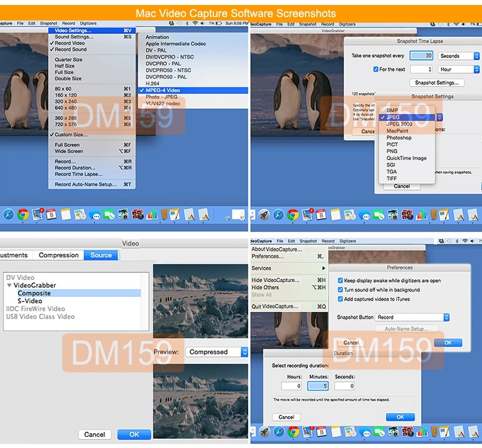The height and width of the screenshot is (448, 482).
Task: Toggle 'Keep display awake while digitizers are open'
Action: point(340,280)
